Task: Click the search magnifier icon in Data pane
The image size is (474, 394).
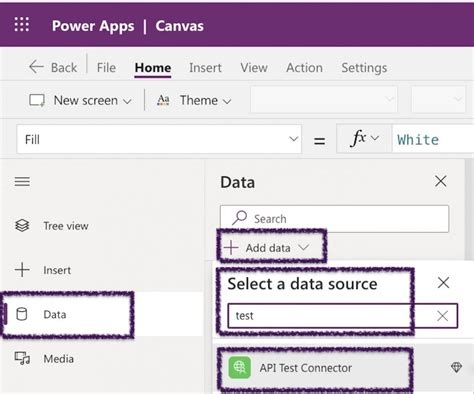Action: coord(239,218)
